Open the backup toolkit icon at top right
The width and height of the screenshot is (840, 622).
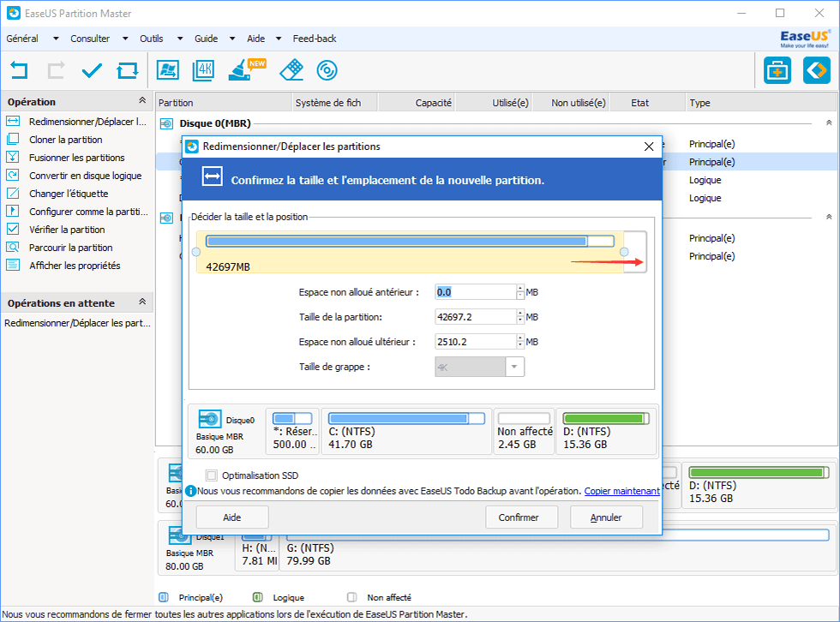777,70
